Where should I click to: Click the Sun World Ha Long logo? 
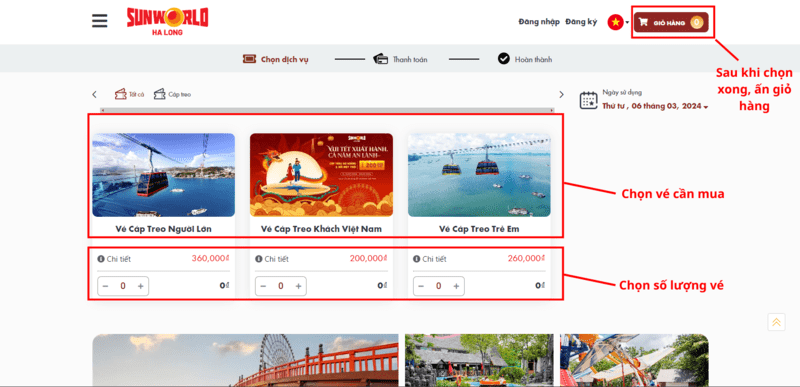pyautogui.click(x=167, y=21)
